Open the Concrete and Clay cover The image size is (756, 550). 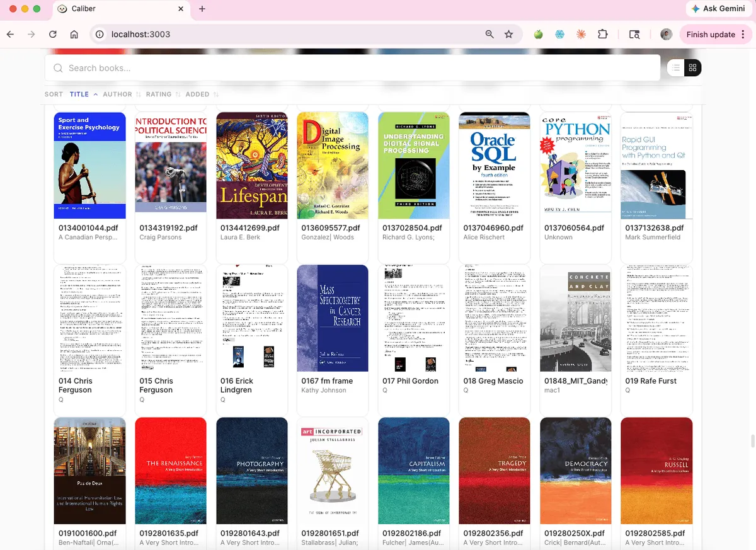coord(576,319)
